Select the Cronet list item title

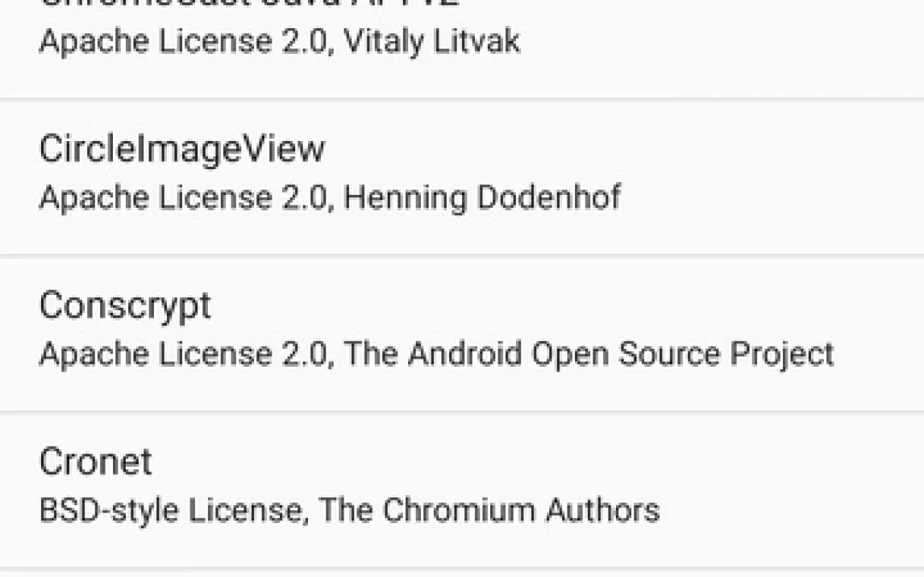click(95, 462)
